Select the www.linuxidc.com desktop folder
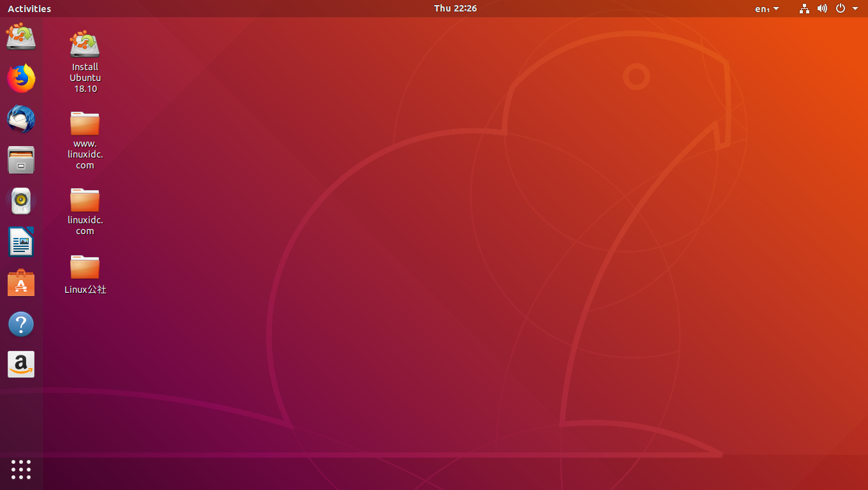 click(85, 140)
